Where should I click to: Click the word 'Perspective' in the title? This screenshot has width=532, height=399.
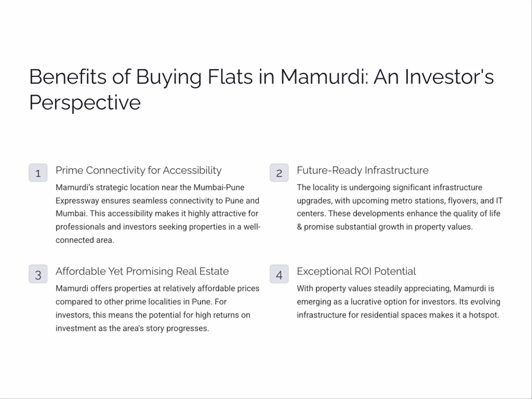[85, 103]
